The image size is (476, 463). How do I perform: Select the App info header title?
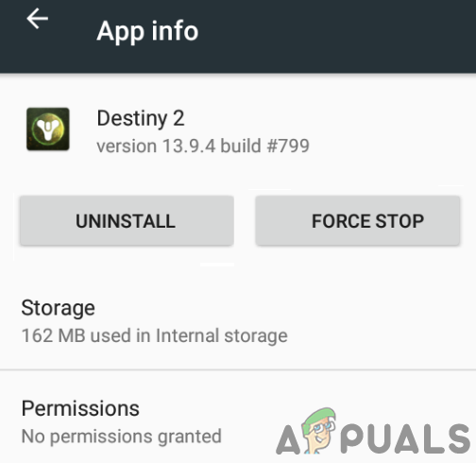147,32
